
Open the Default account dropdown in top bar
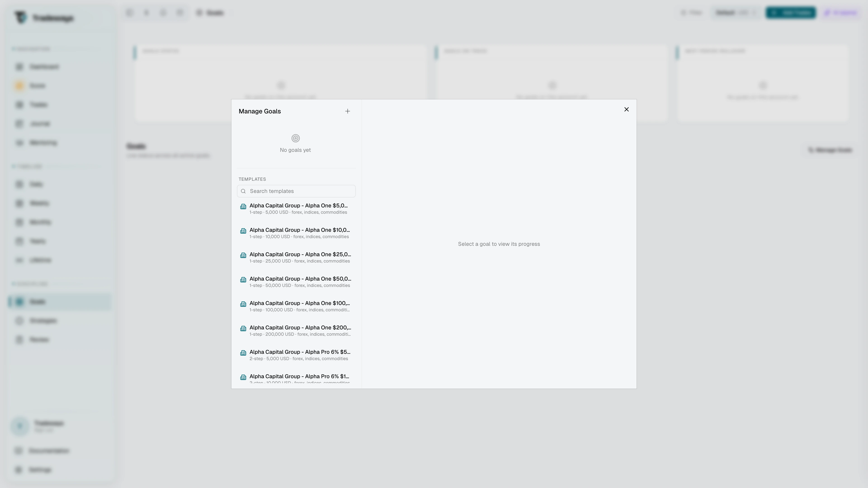coord(736,13)
